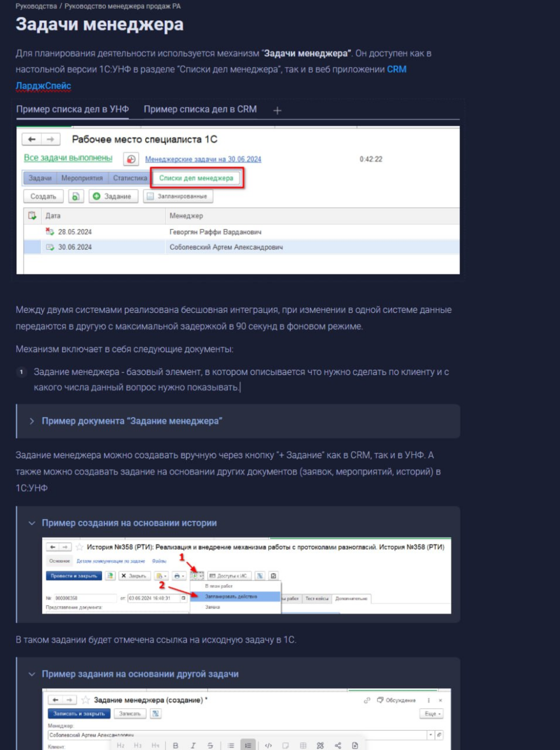The width and height of the screenshot is (560, 750).
Task: Insert a table via grid icon
Action: pos(303,745)
